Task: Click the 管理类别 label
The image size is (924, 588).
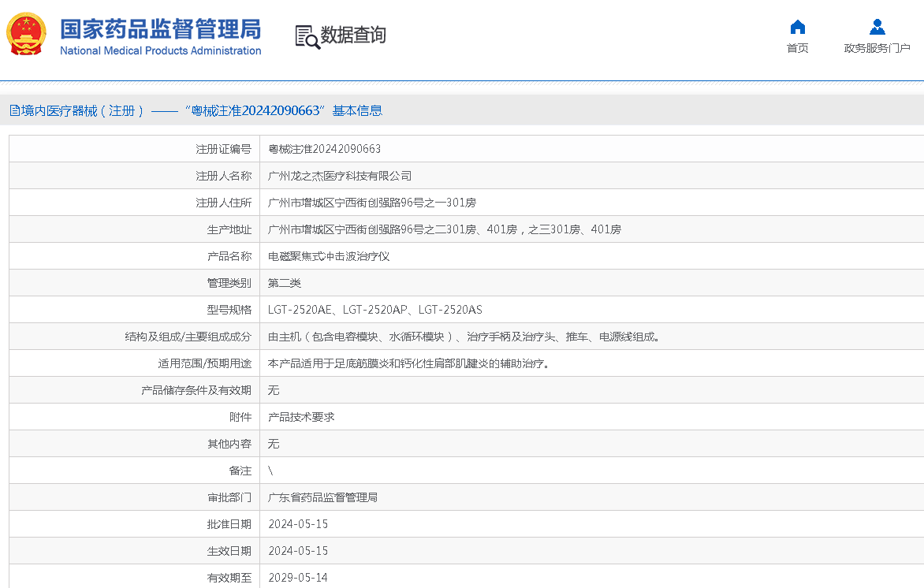Action: [x=229, y=283]
